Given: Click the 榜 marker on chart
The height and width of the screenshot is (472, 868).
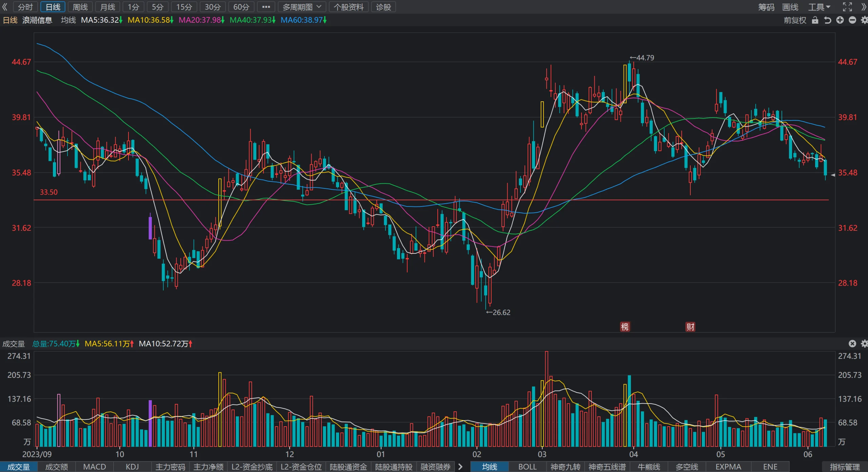Looking at the screenshot, I should [625, 327].
